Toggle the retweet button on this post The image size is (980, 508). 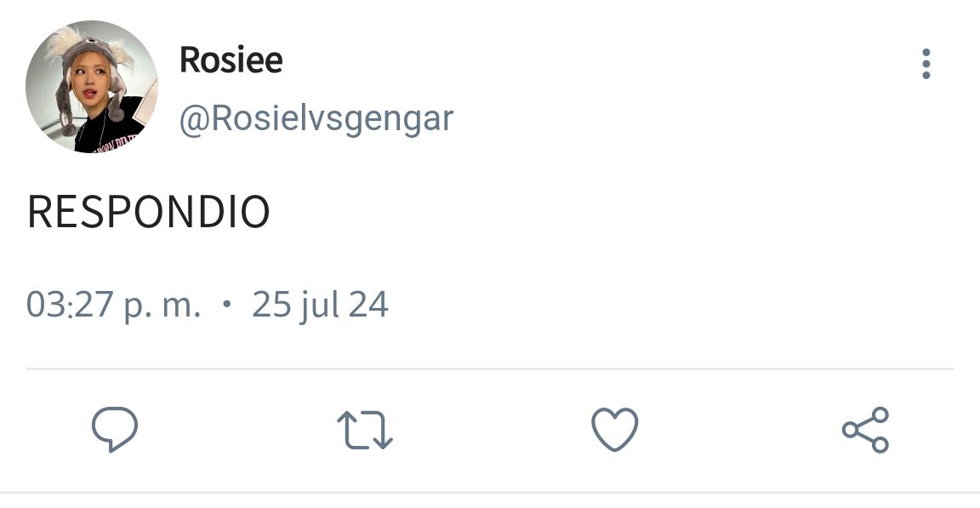click(x=365, y=430)
